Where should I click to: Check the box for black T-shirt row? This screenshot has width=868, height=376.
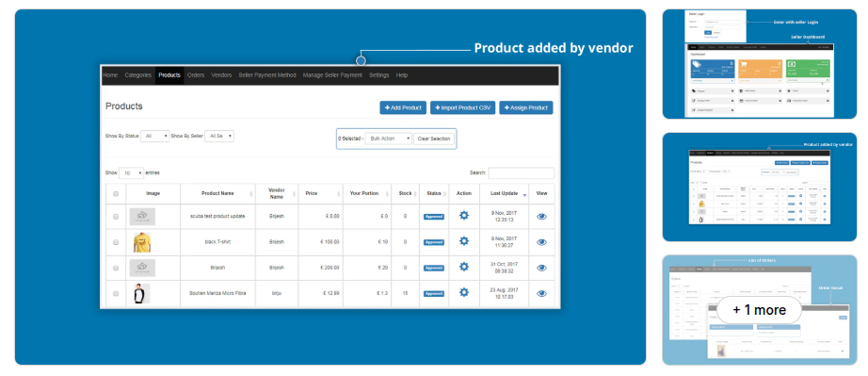pos(116,242)
